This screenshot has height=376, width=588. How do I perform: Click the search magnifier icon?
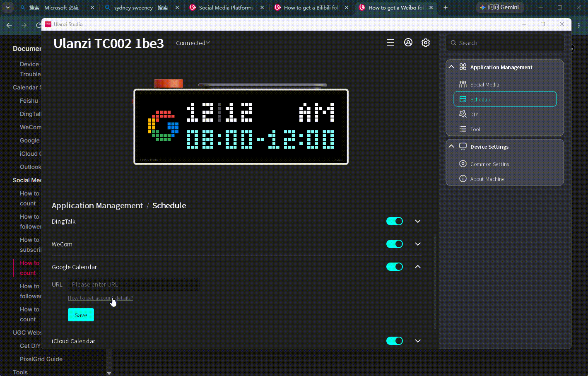pos(453,43)
